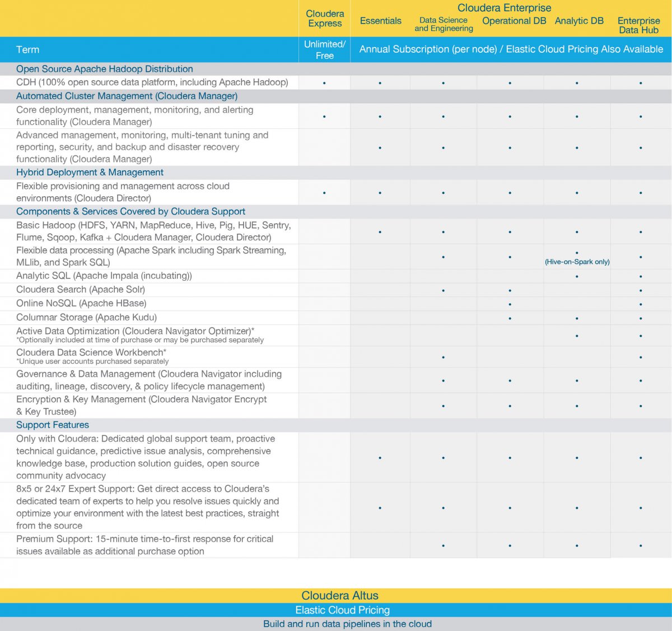Click the Data Science and Engineering heading
This screenshot has width=672, height=631.
coord(444,24)
